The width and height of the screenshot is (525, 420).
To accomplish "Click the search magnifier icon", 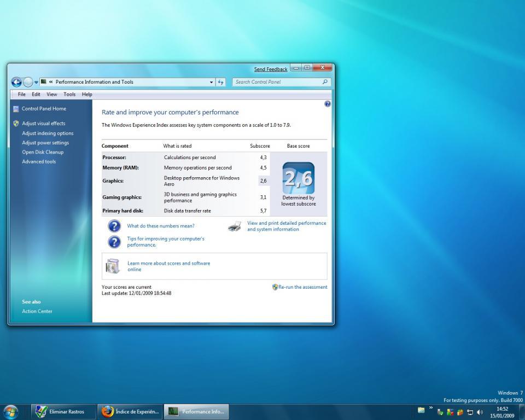I will click(325, 81).
